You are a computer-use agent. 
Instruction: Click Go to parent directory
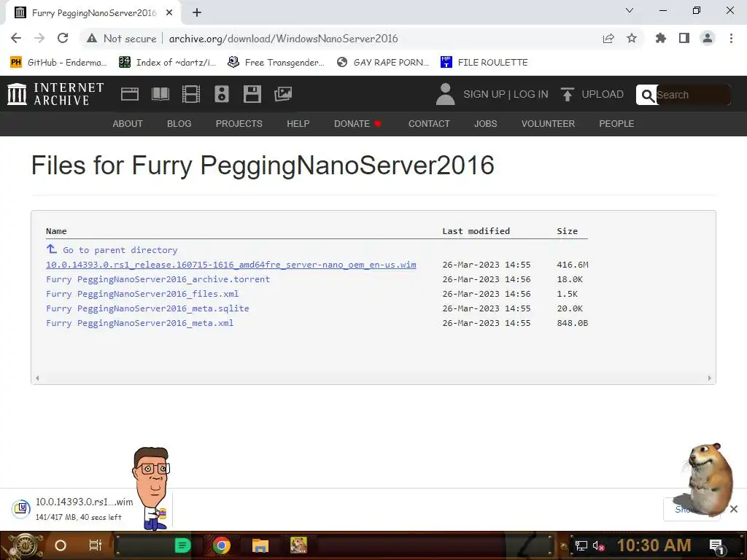[x=112, y=250]
